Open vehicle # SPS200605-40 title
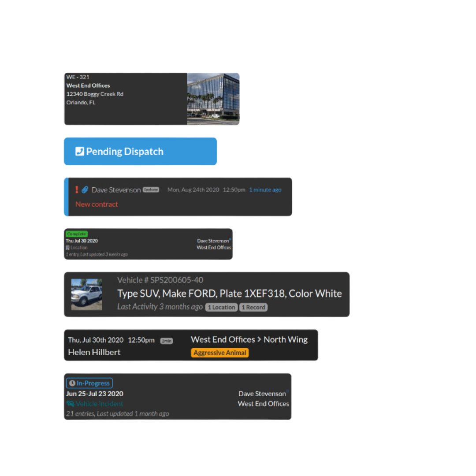This screenshot has height=476, width=476. (x=160, y=280)
